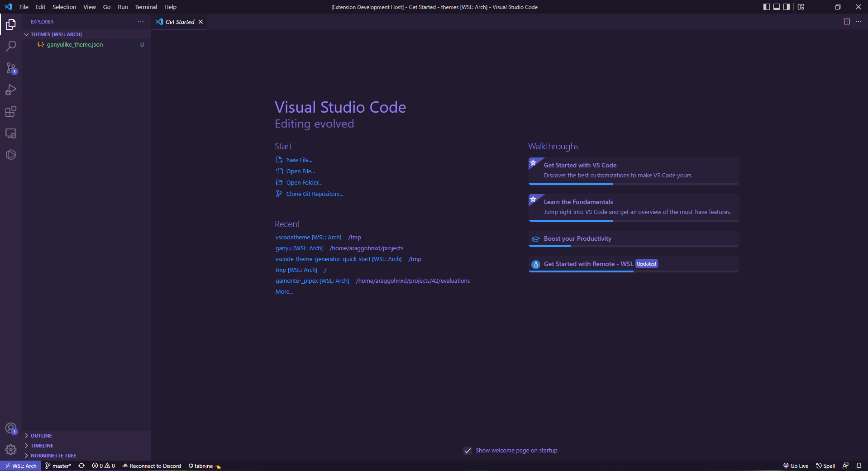Click Go Live in status bar
The height and width of the screenshot is (471, 868).
point(796,466)
